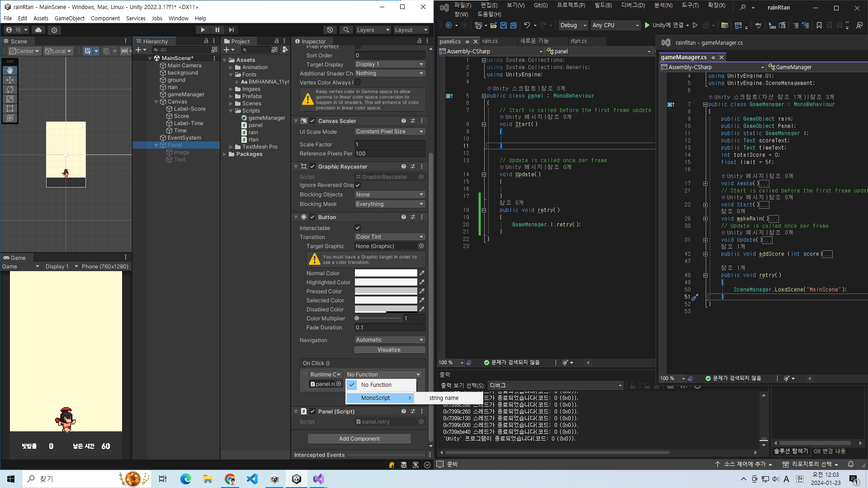Viewport: 868px width, 488px height.
Task: Open Unity Layout dropdown
Action: tap(411, 30)
